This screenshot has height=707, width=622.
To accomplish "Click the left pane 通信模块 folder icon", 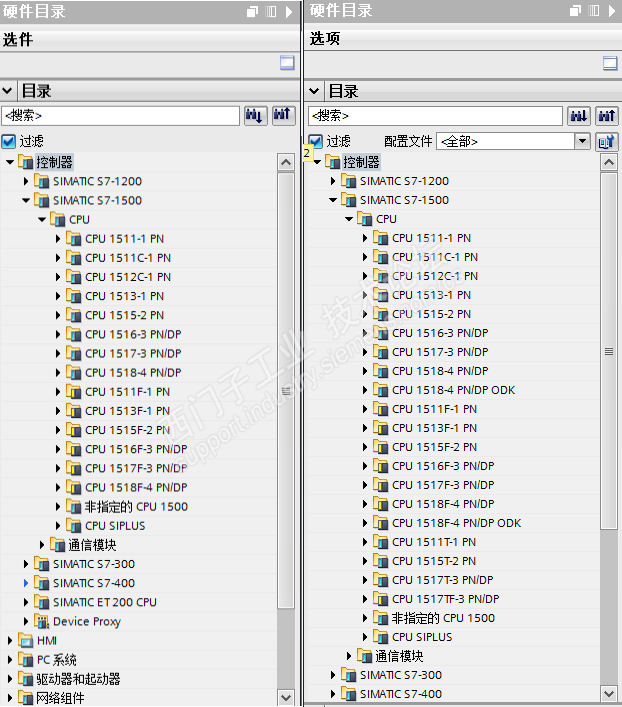I will (x=58, y=545).
